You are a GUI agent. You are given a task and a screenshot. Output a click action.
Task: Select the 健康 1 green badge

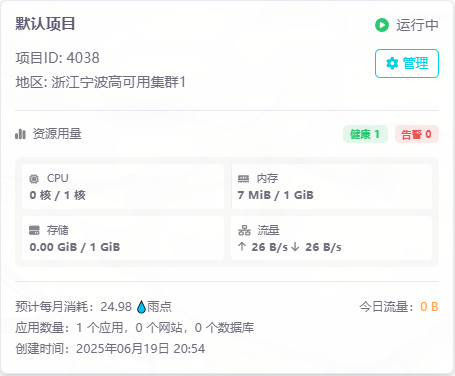[365, 134]
